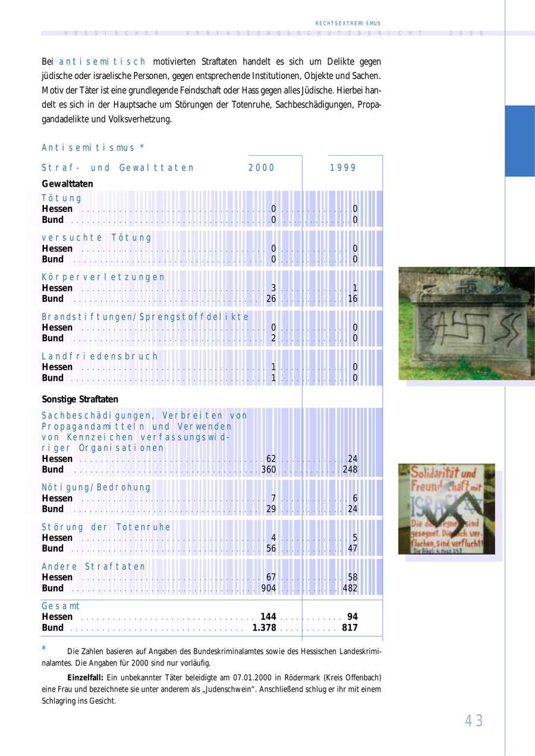Click the page number 43
The width and height of the screenshot is (535, 756).
[x=474, y=720]
